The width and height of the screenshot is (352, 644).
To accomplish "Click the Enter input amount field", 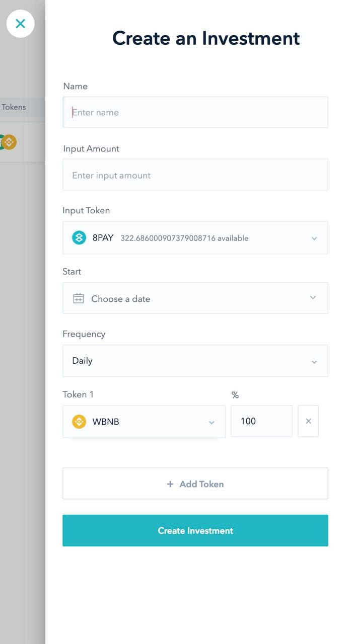I will [x=195, y=175].
